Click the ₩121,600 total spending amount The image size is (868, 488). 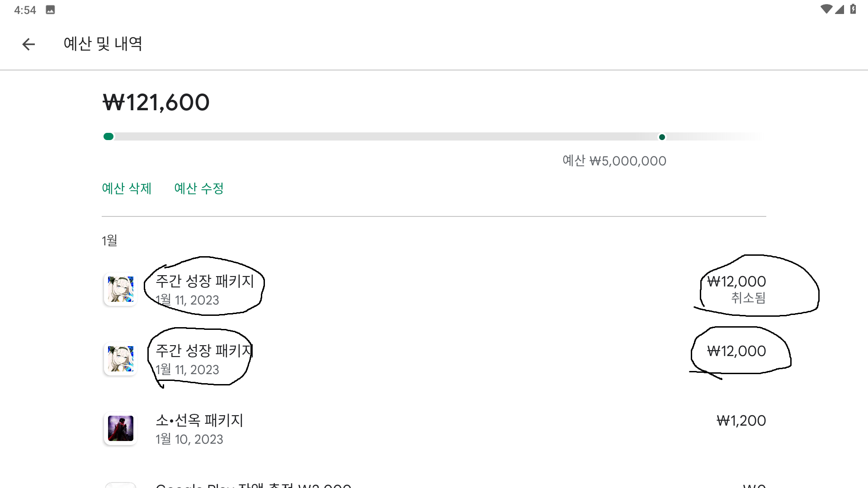156,103
